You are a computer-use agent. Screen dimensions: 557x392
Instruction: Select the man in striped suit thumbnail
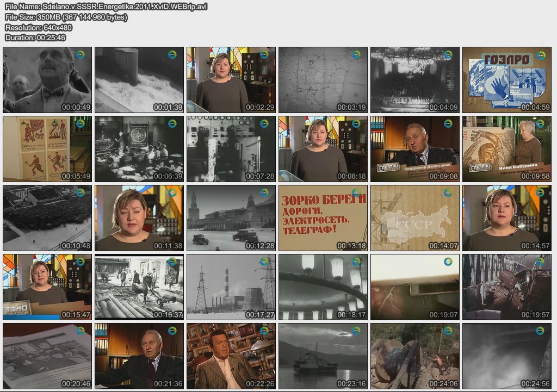231,356
